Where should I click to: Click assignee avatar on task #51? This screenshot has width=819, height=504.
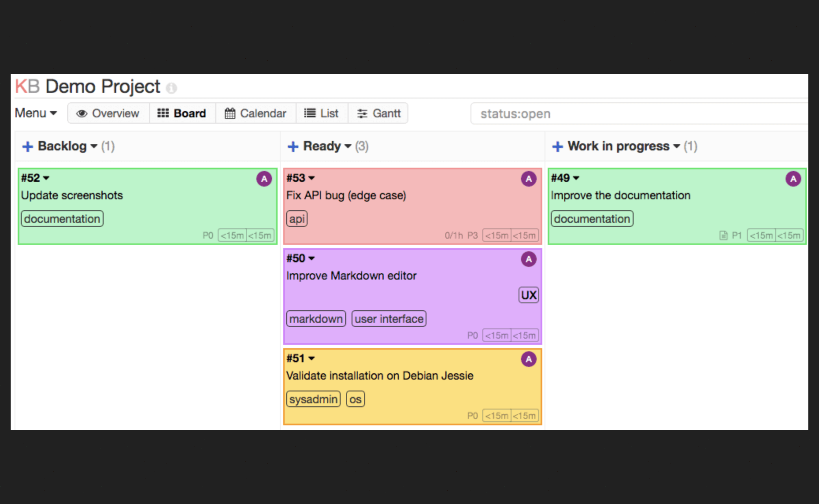pyautogui.click(x=529, y=359)
